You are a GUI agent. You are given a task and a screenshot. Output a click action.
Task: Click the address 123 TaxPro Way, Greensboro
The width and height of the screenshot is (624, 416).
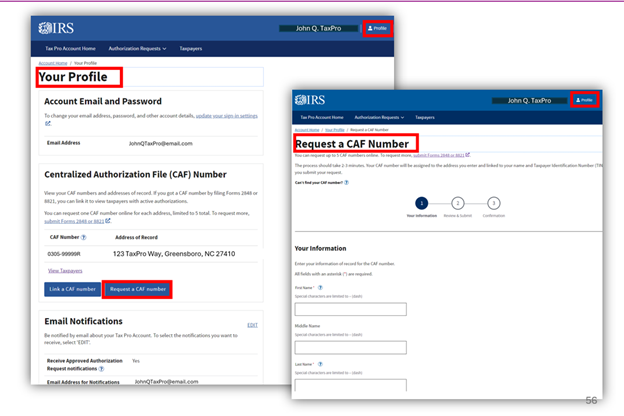point(174,254)
